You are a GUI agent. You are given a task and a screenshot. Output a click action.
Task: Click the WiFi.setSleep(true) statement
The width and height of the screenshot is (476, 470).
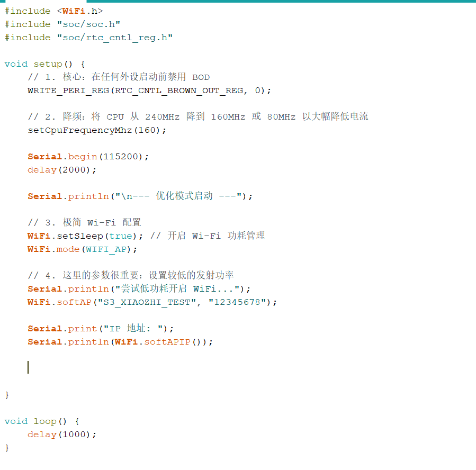85,236
